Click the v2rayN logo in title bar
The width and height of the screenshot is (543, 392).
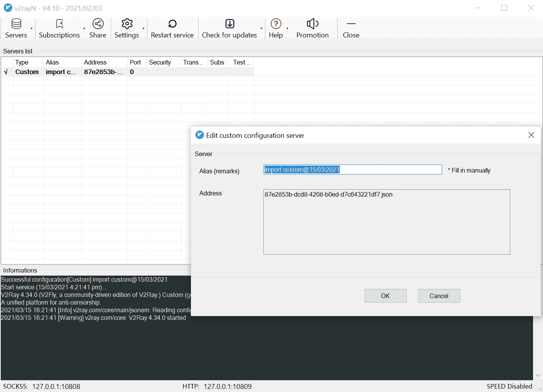[8, 8]
